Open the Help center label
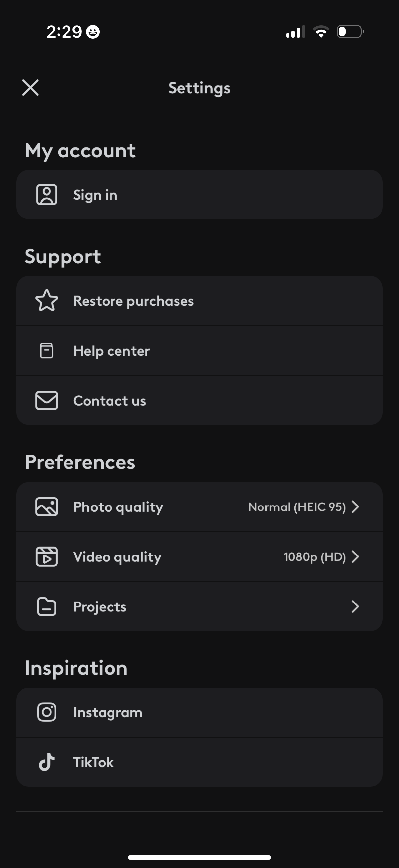 [111, 351]
